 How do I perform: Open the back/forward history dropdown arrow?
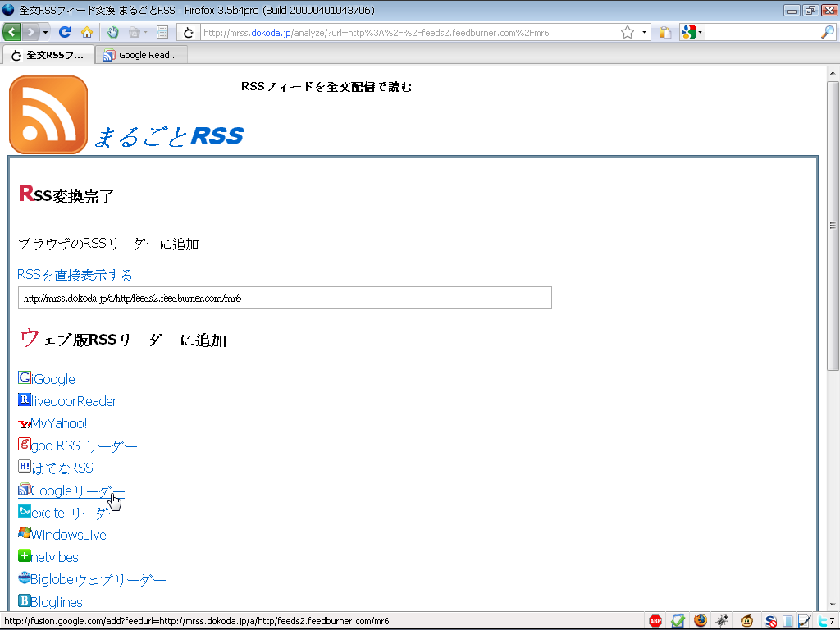click(x=46, y=33)
